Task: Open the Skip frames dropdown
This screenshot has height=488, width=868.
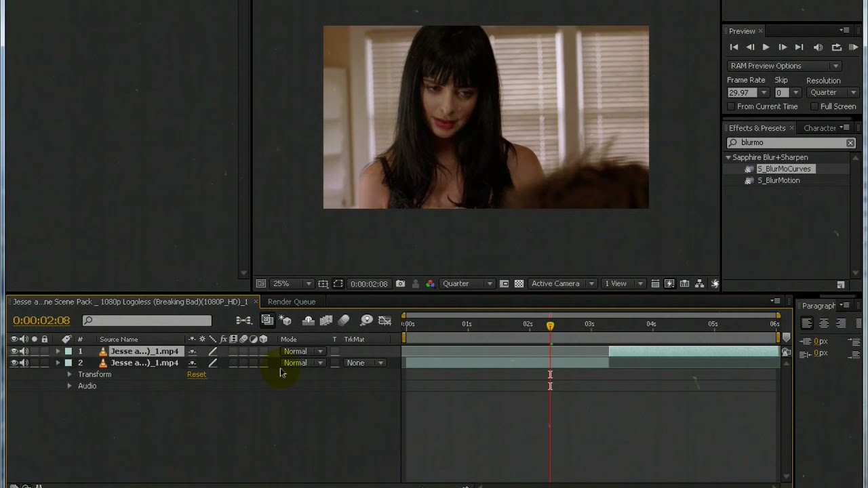Action: tap(795, 93)
